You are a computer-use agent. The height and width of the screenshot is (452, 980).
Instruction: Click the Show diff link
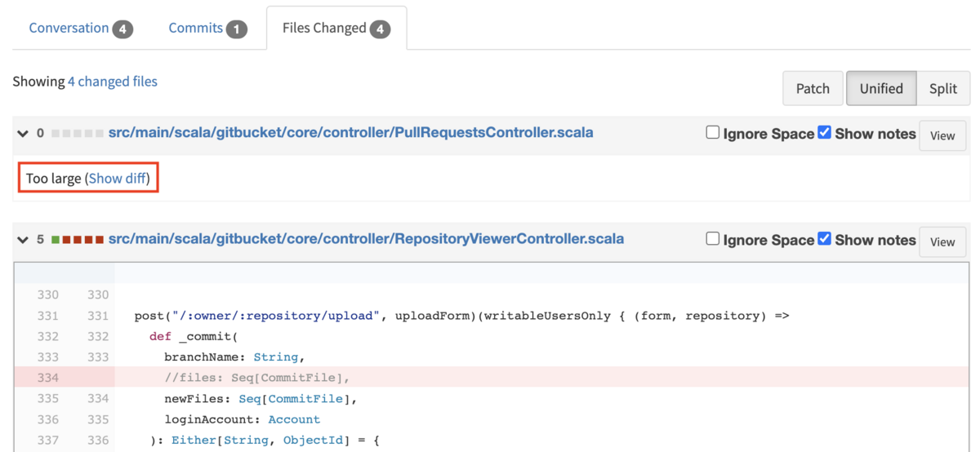(x=118, y=178)
